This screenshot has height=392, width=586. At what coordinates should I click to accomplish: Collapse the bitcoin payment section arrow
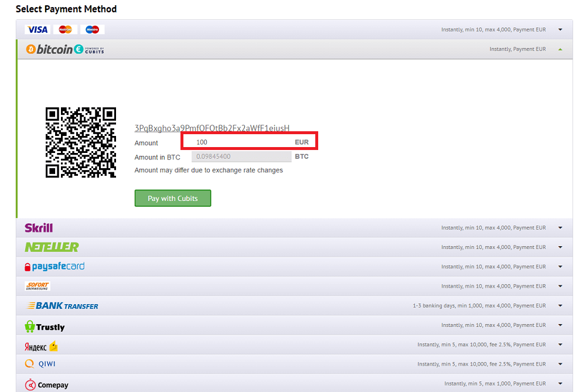[560, 49]
